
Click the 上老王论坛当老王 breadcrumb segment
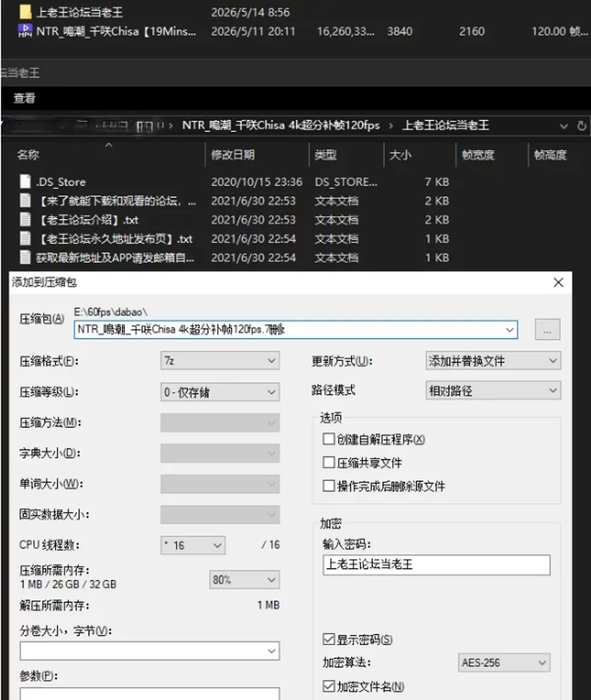(446, 126)
